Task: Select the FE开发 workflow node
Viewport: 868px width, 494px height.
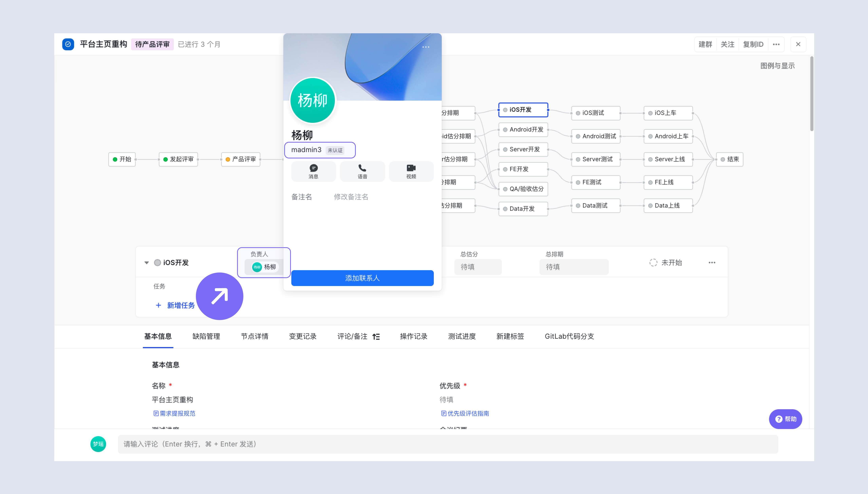Action: [523, 169]
